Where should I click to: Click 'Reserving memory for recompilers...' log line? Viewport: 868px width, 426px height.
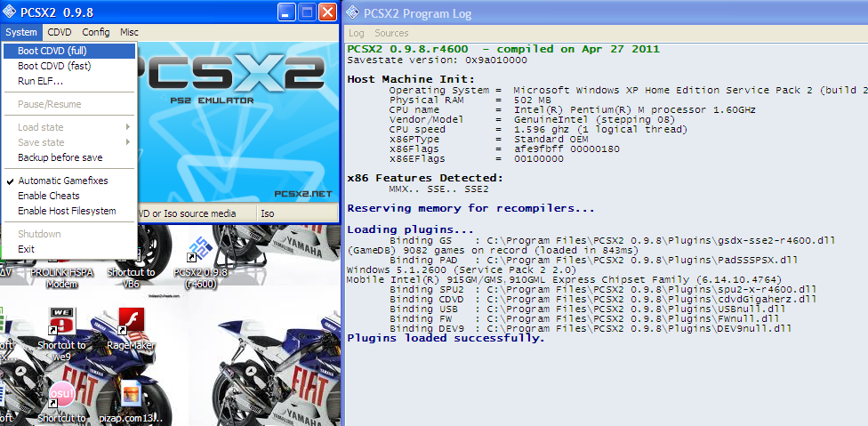[x=470, y=209]
